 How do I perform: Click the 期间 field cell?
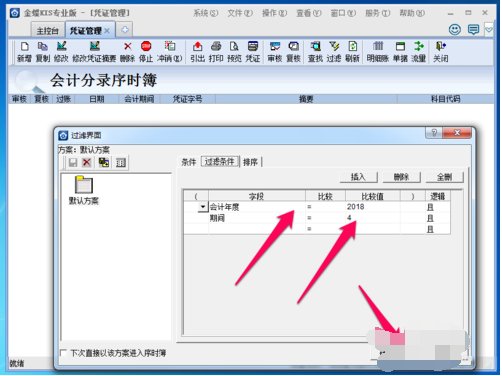pos(257,218)
